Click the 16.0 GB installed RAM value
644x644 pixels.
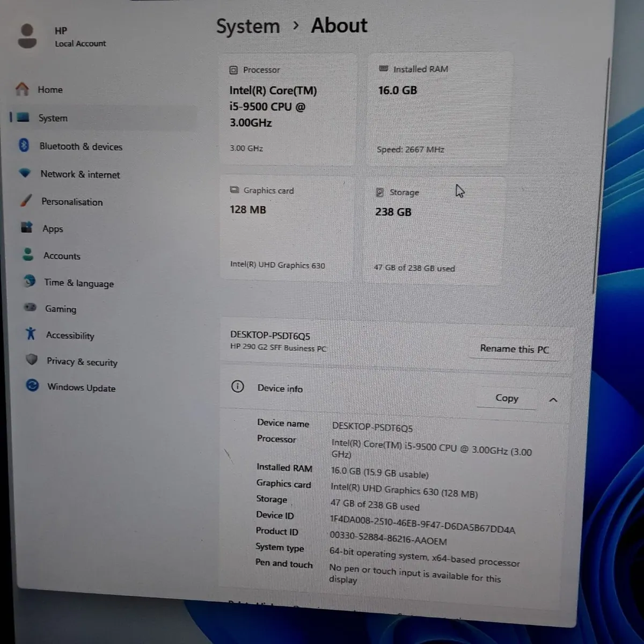[x=397, y=90]
